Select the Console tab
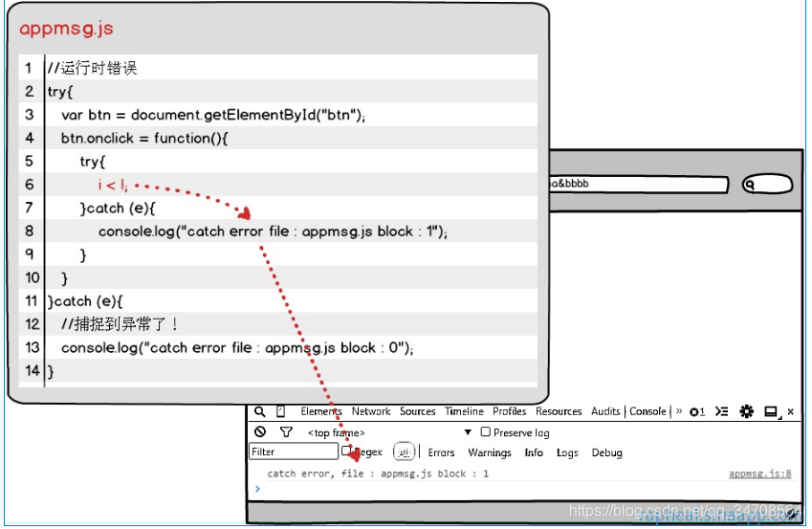The height and width of the screenshot is (529, 812). tap(647, 411)
